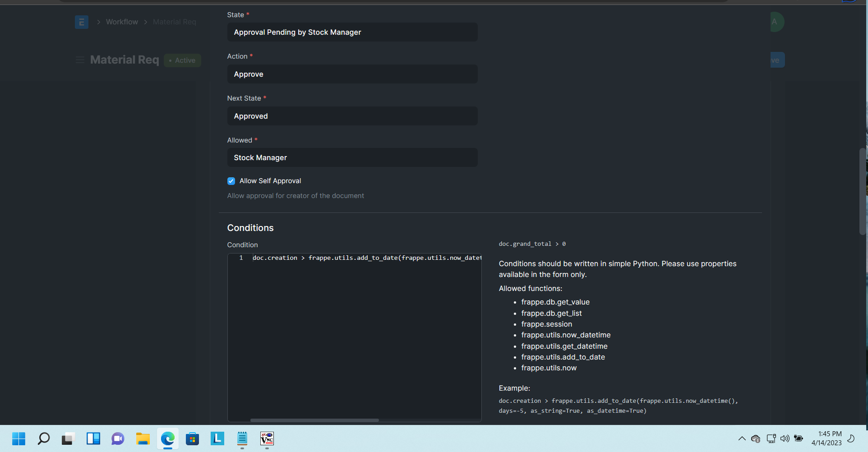
Task: Open the Windows Start menu
Action: 18,438
